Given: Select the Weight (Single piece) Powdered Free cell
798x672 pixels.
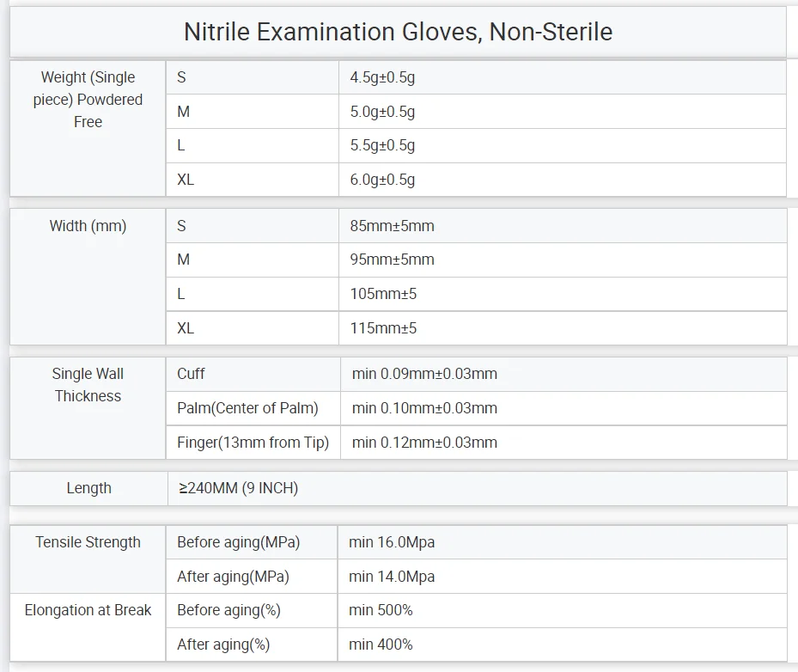Looking at the screenshot, I should click(x=88, y=129).
